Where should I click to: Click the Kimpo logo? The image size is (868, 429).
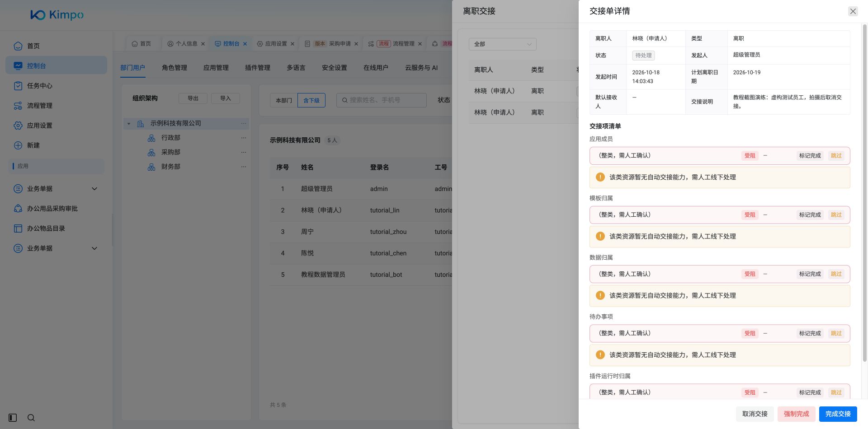pos(57,15)
